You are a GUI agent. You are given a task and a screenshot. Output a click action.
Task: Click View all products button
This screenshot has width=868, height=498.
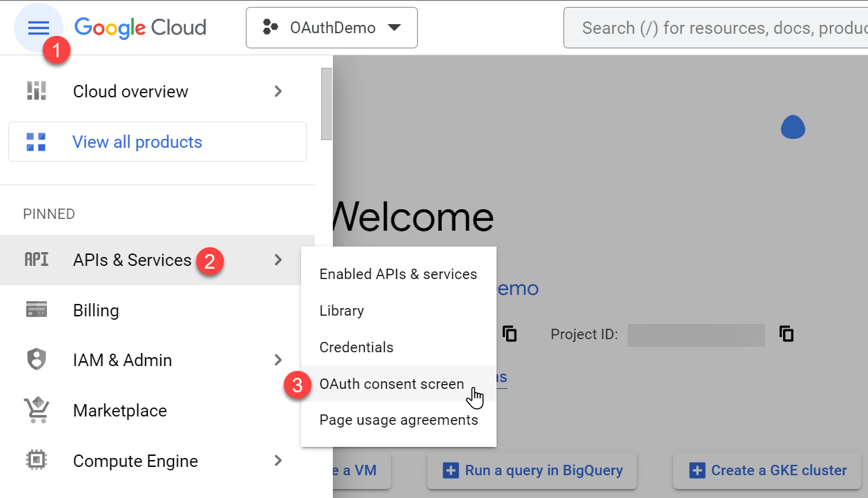pyautogui.click(x=157, y=142)
